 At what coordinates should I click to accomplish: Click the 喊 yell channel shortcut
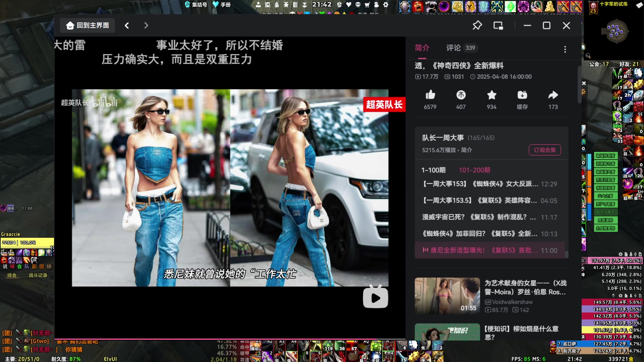[12, 267]
